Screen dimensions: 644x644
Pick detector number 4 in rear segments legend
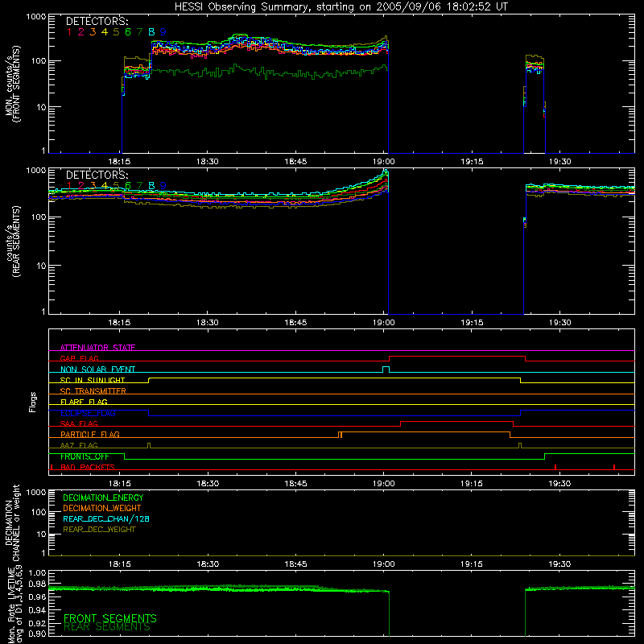pyautogui.click(x=105, y=186)
